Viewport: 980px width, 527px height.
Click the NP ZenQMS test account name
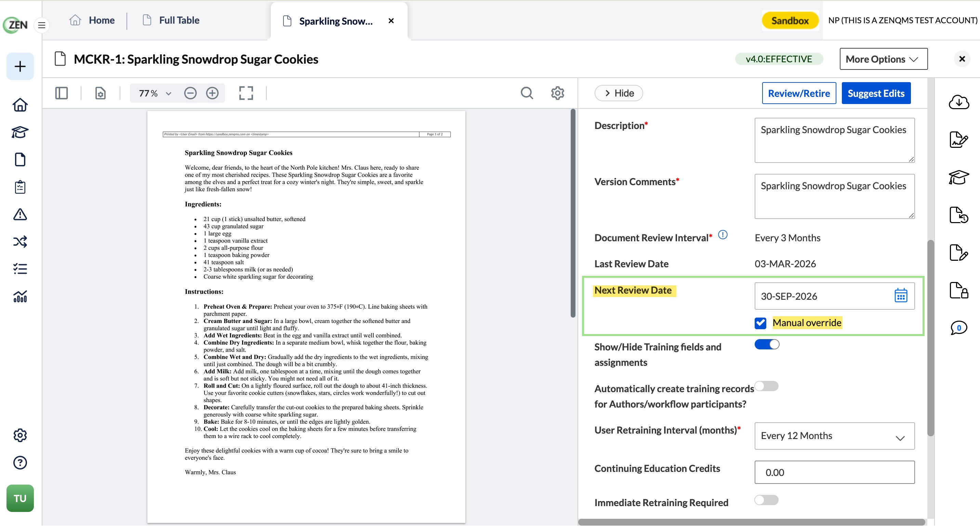point(902,20)
